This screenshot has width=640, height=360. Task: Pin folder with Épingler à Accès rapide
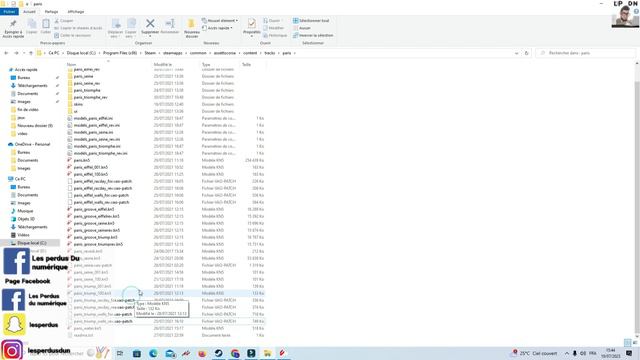[13, 29]
